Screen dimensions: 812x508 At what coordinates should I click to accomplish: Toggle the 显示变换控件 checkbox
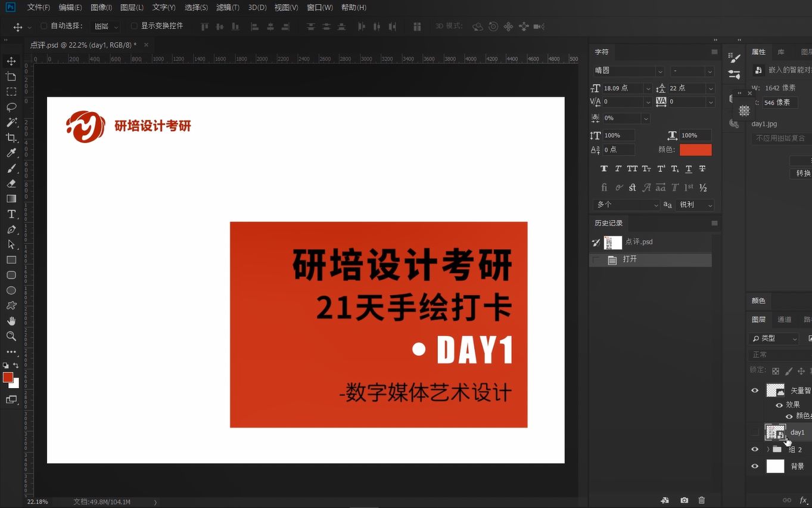pos(134,26)
